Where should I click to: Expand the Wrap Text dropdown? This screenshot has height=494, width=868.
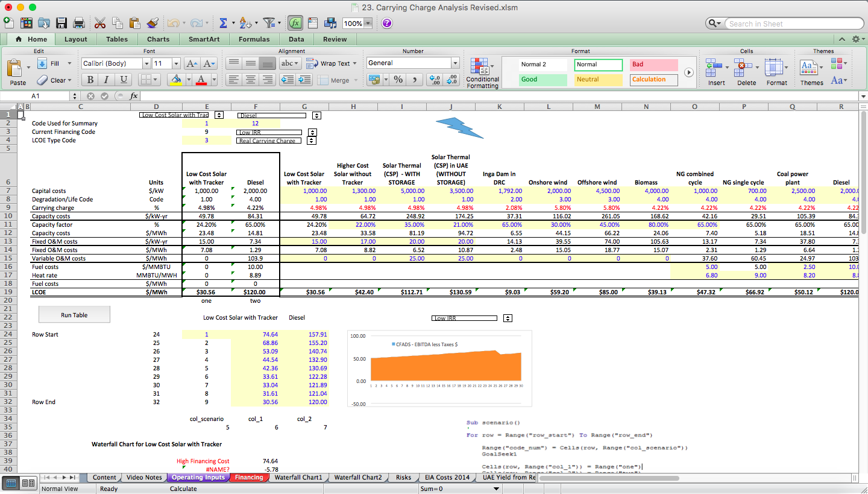[x=356, y=63]
